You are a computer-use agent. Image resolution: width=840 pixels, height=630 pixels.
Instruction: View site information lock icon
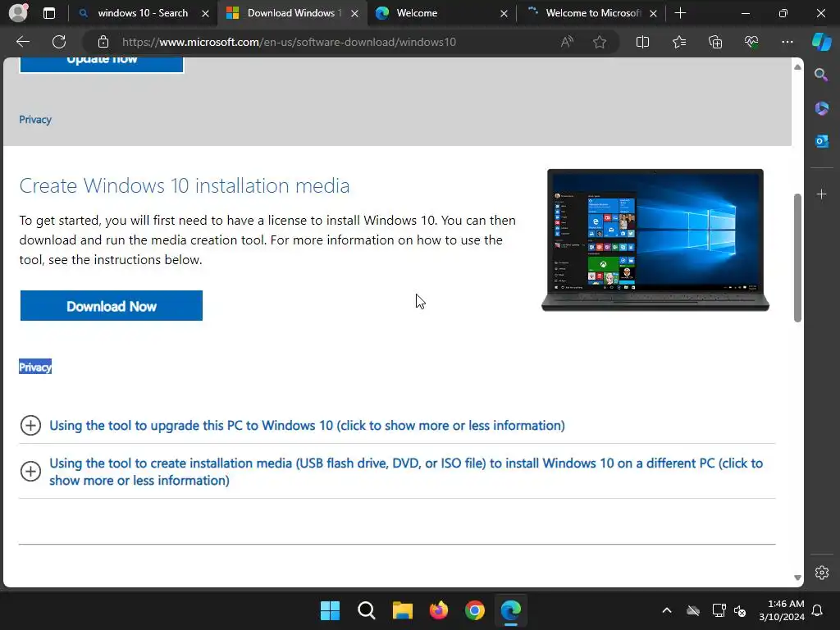pyautogui.click(x=103, y=42)
